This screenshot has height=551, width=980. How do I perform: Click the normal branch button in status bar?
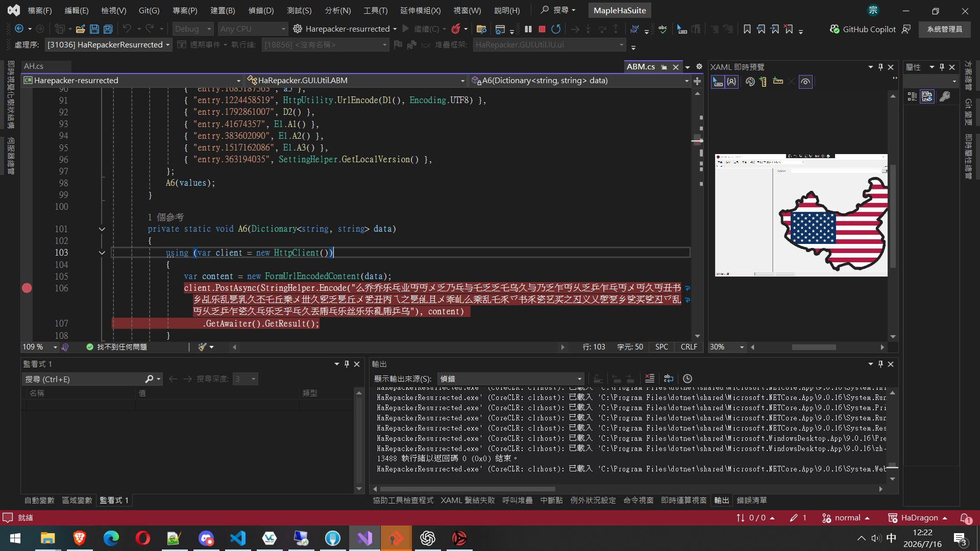(846, 518)
